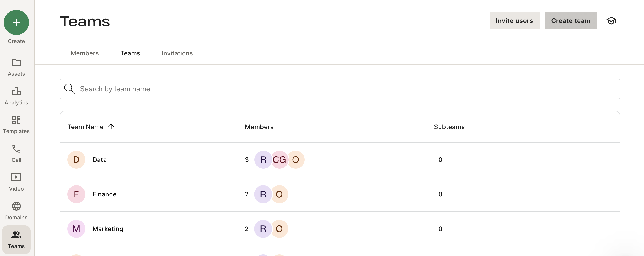
Task: Click O member avatar in Marketing row
Action: pos(280,229)
